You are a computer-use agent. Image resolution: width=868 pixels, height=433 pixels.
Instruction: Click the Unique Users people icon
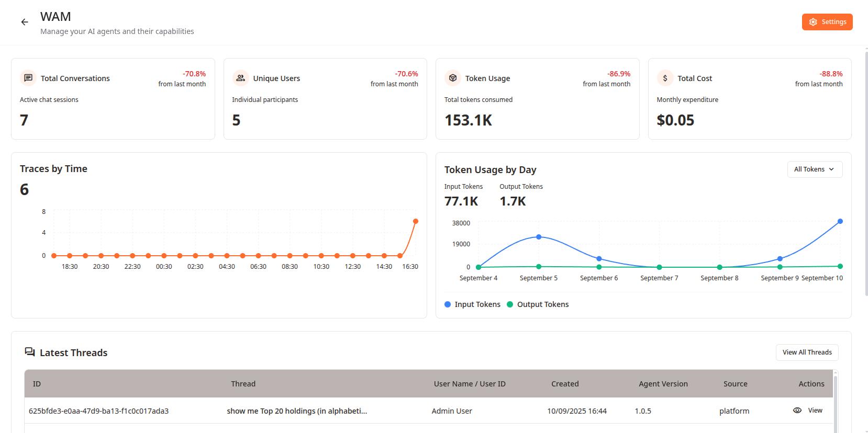pyautogui.click(x=240, y=78)
